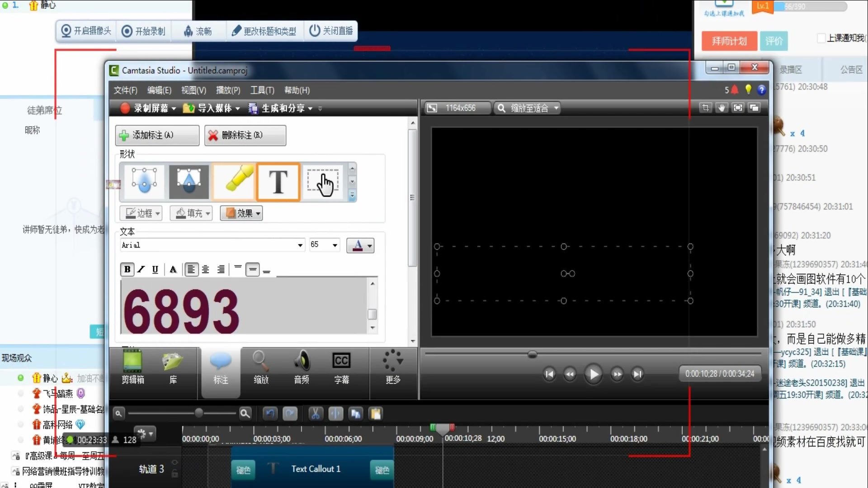Screen dimensions: 868x488
Task: Click the Split icon on timeline toolbar
Action: point(336,413)
